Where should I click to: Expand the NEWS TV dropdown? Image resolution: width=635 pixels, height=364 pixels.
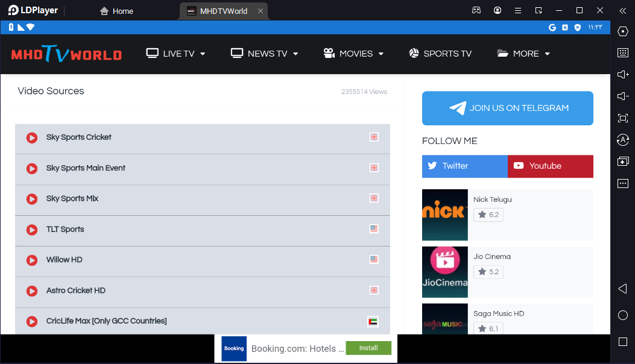(265, 54)
